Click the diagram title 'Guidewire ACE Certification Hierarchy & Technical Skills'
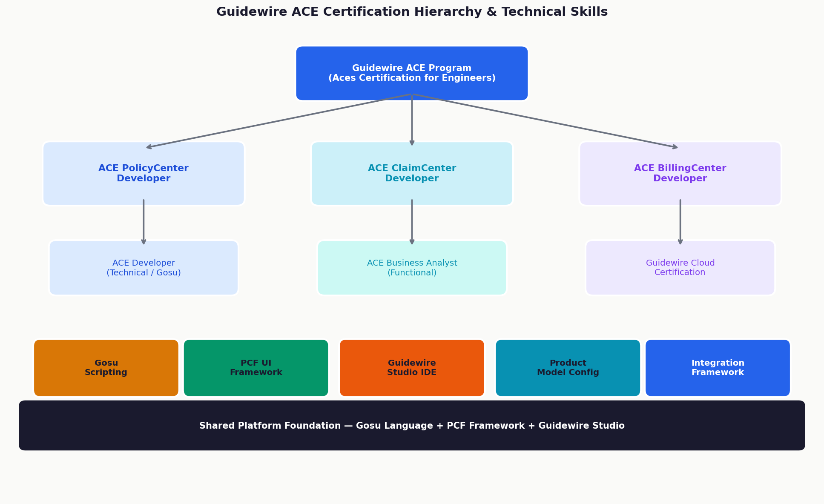The image size is (824, 504). point(412,12)
